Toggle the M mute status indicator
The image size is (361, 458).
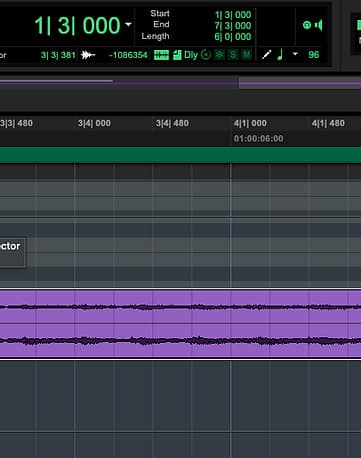coord(246,55)
